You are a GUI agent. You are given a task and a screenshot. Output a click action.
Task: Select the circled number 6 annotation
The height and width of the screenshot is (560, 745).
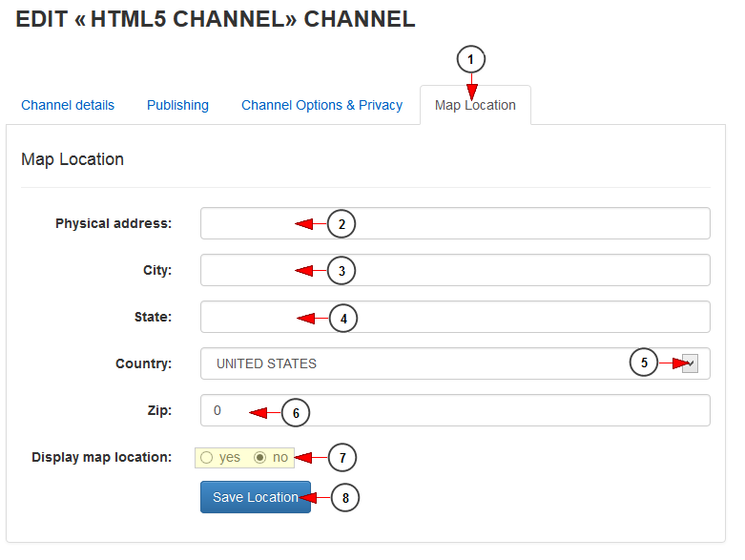(x=296, y=413)
